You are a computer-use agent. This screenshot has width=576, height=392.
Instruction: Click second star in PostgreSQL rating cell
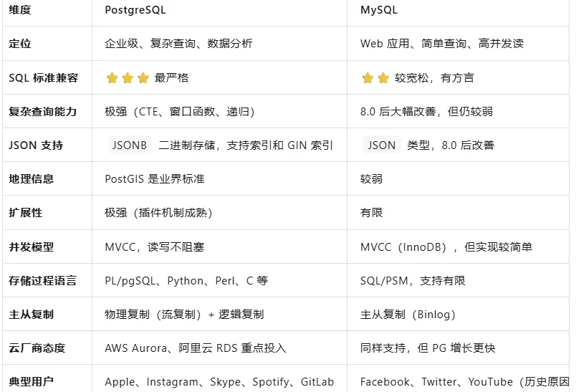(x=128, y=78)
